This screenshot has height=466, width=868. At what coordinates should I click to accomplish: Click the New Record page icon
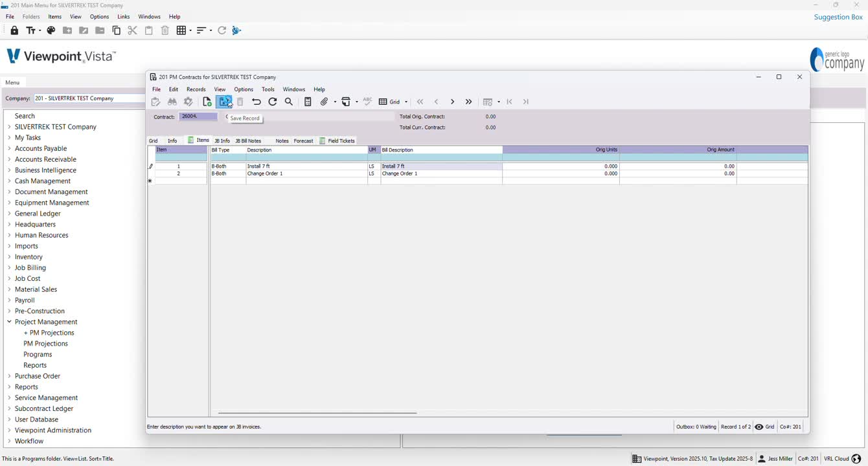pos(207,102)
